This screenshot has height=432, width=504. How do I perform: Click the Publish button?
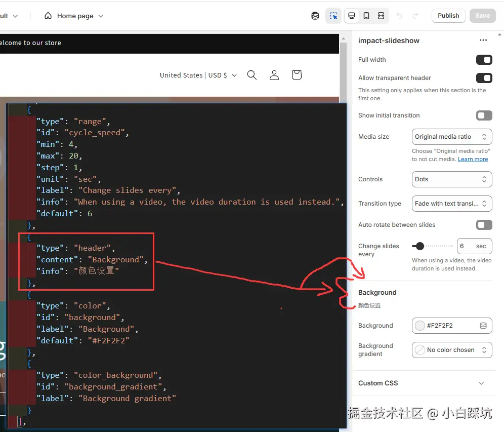point(448,16)
